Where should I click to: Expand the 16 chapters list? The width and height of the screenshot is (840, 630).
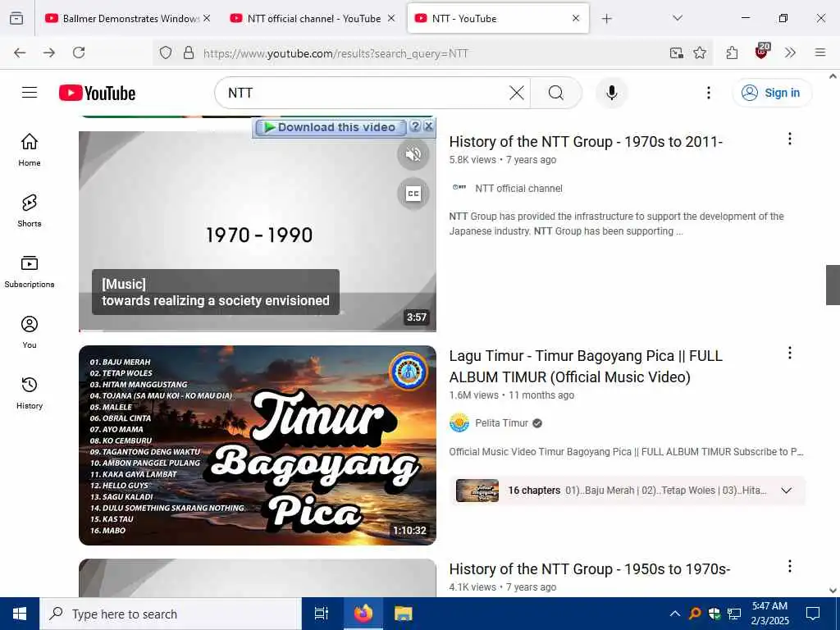pos(786,491)
